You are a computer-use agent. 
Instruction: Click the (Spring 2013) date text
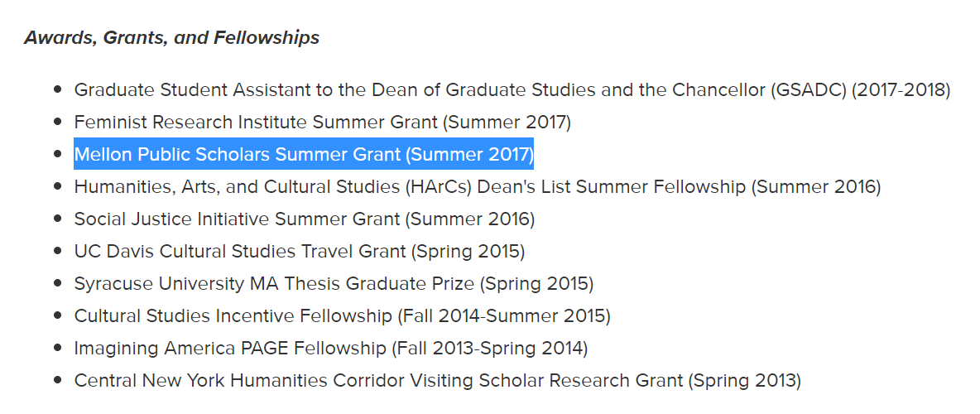(x=745, y=381)
